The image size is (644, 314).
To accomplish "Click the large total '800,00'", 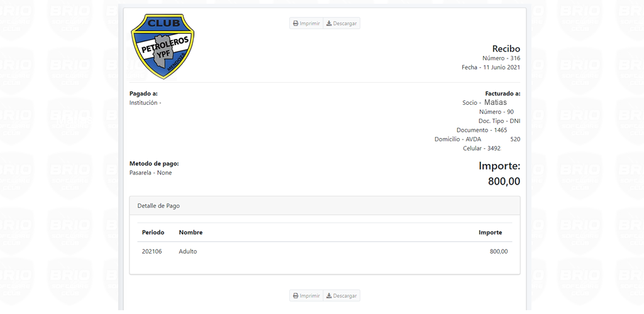I will point(504,181).
